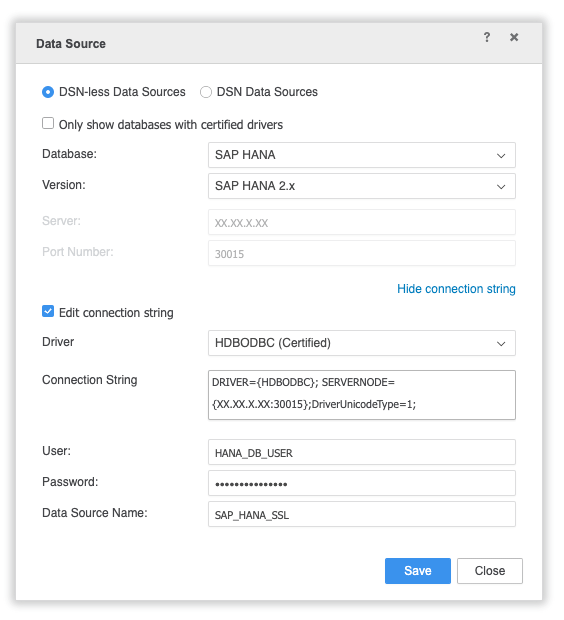Enable only show databases with certified drivers
Screen dimensions: 564x620
point(48,123)
